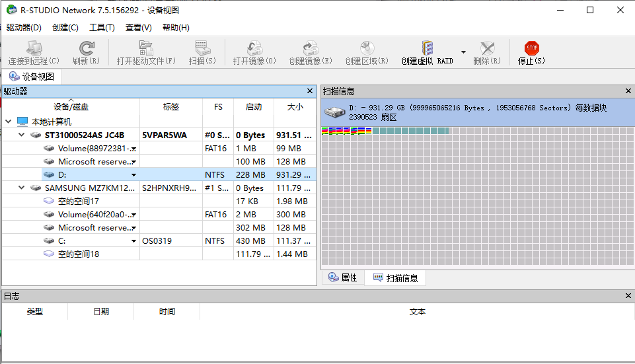Switch to the 扫描信息 bottom tab
Screen dimensions: 635x364
pos(395,277)
